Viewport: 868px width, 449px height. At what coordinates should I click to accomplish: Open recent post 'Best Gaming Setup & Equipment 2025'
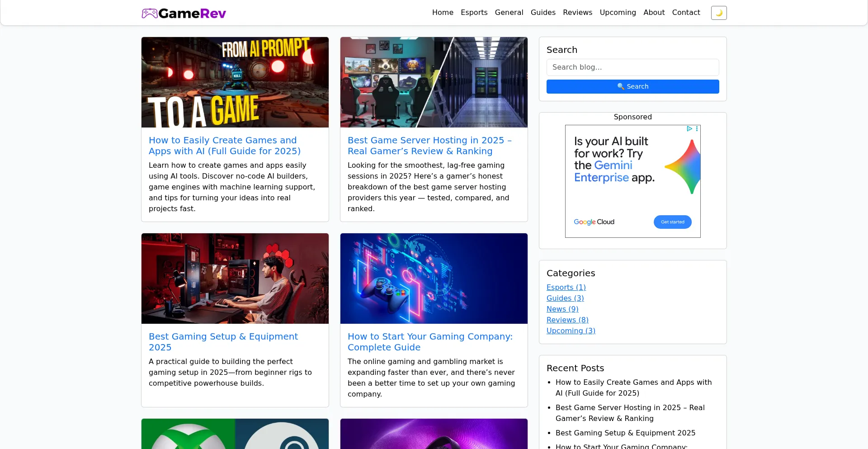625,433
